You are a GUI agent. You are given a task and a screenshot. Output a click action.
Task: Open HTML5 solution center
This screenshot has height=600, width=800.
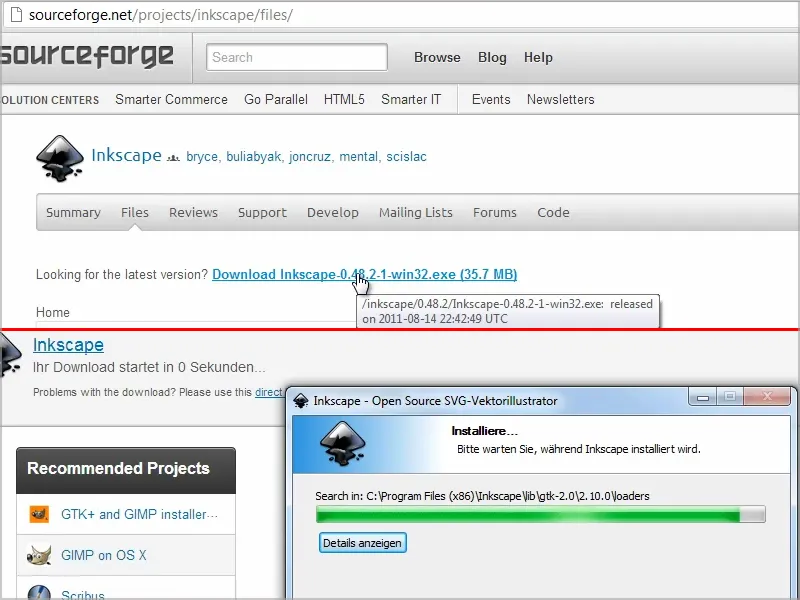(x=344, y=99)
